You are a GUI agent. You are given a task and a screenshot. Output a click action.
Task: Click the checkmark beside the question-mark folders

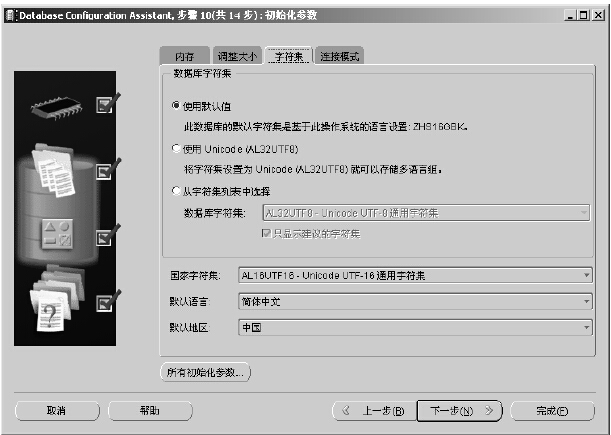(x=108, y=301)
